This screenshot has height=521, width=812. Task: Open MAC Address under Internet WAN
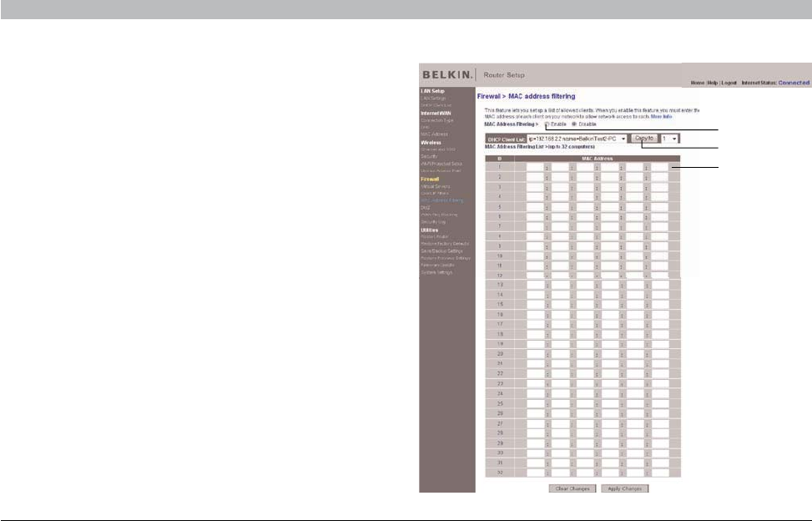coord(434,134)
